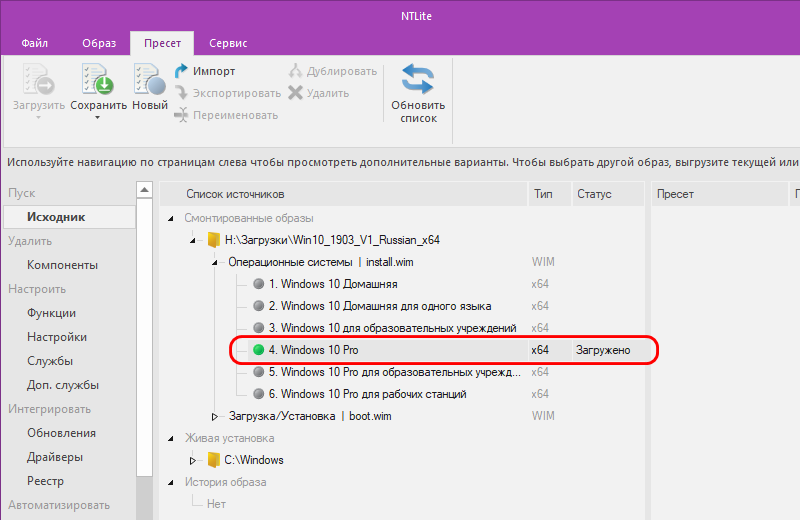Image resolution: width=800 pixels, height=520 pixels.
Task: Open the Компоненты page in sidebar
Action: click(x=62, y=265)
